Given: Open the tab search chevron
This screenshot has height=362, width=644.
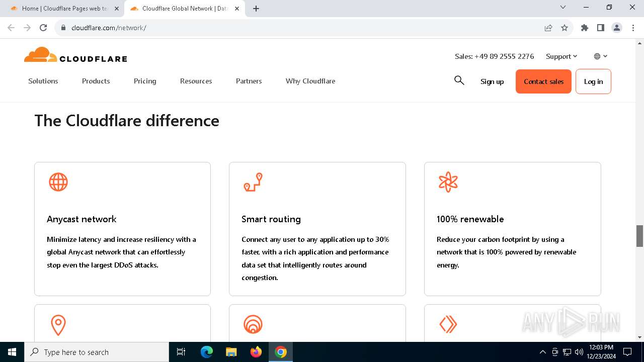Looking at the screenshot, I should click(563, 7).
